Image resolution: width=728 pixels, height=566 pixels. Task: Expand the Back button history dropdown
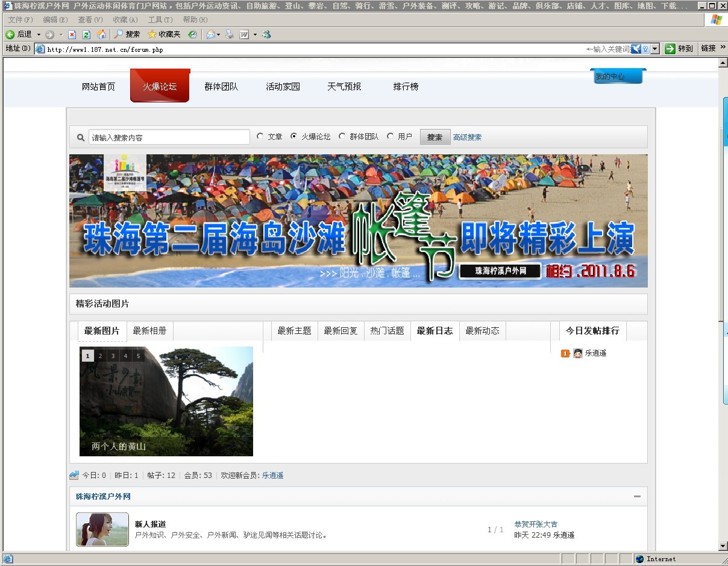point(39,35)
